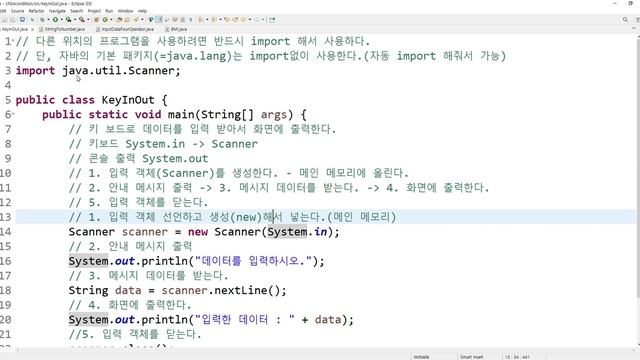Click the Previous Annotation icon
Viewport: 640px width, 360px height.
tap(214, 20)
